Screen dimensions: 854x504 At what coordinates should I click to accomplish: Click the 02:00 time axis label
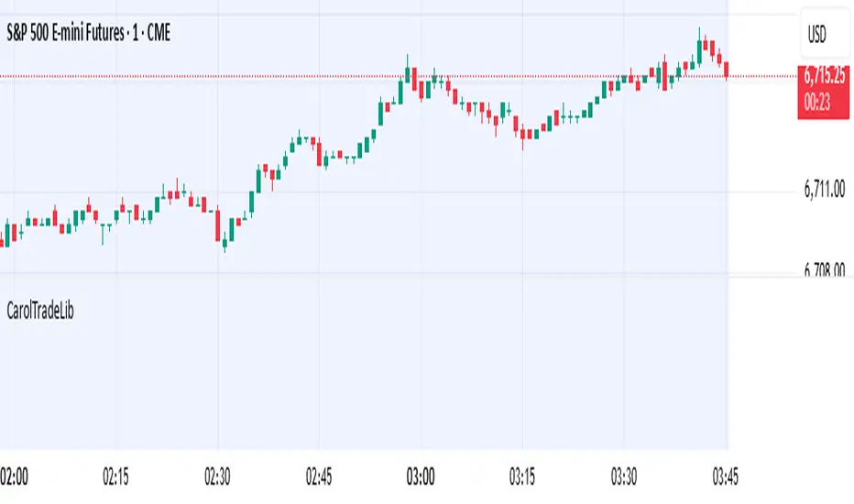coord(15,477)
